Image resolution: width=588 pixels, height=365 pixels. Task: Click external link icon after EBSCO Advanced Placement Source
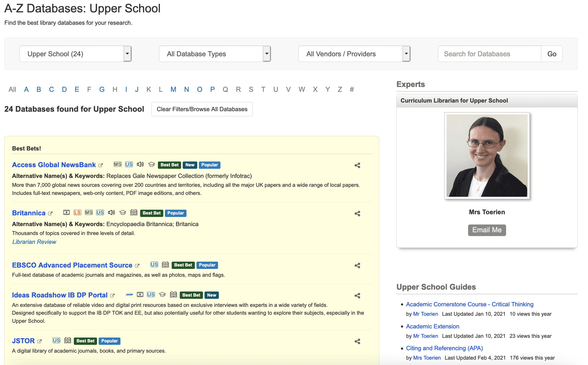click(x=137, y=266)
